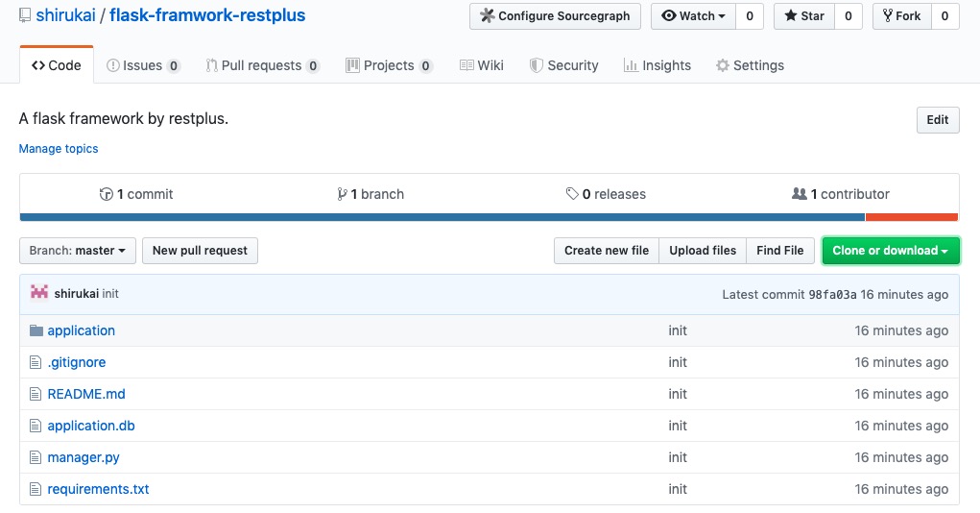The height and width of the screenshot is (513, 980).
Task: Open the shirukai owner link in the title
Action: pyautogui.click(x=65, y=15)
